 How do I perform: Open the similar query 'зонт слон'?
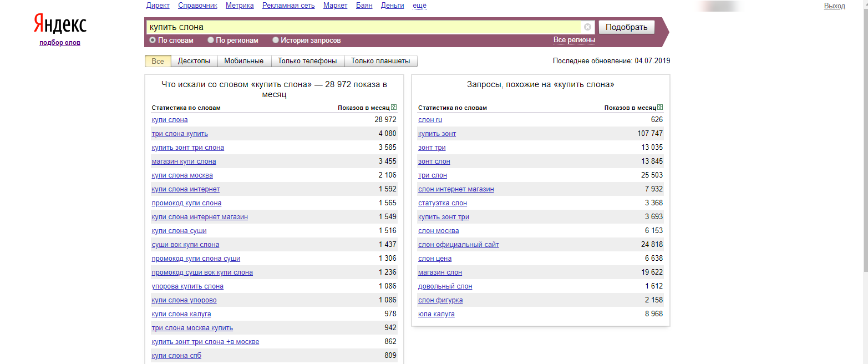click(434, 161)
